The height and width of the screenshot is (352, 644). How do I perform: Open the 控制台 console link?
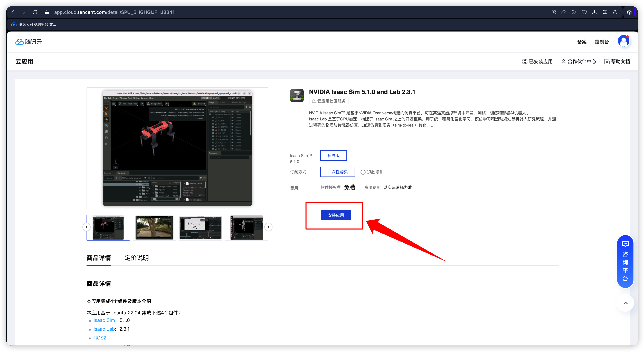[x=601, y=42]
